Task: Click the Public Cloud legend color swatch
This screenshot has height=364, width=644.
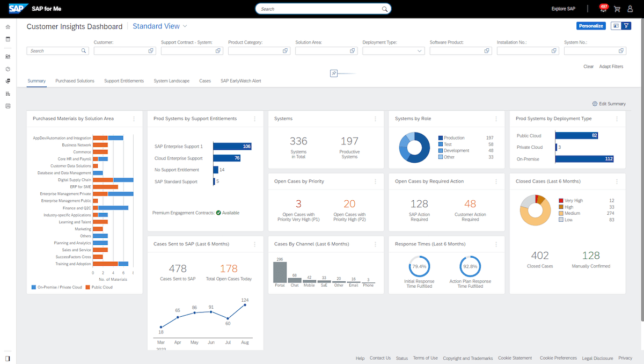Action: coord(88,287)
